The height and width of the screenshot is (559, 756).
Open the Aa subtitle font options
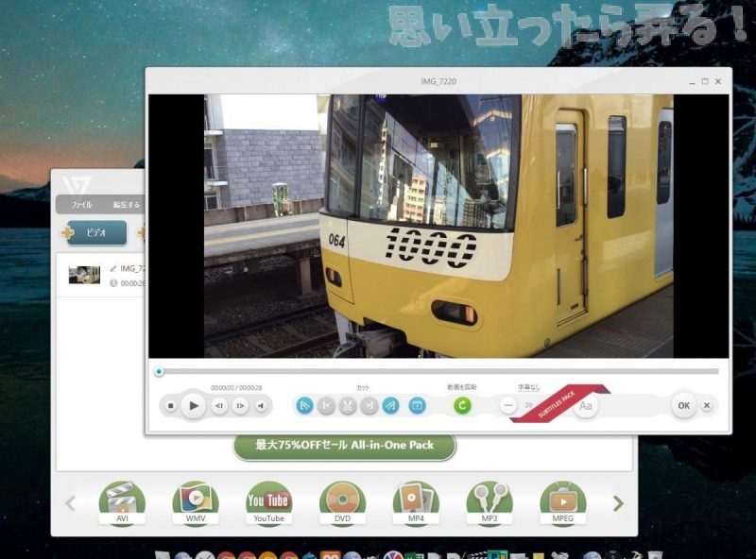point(585,406)
